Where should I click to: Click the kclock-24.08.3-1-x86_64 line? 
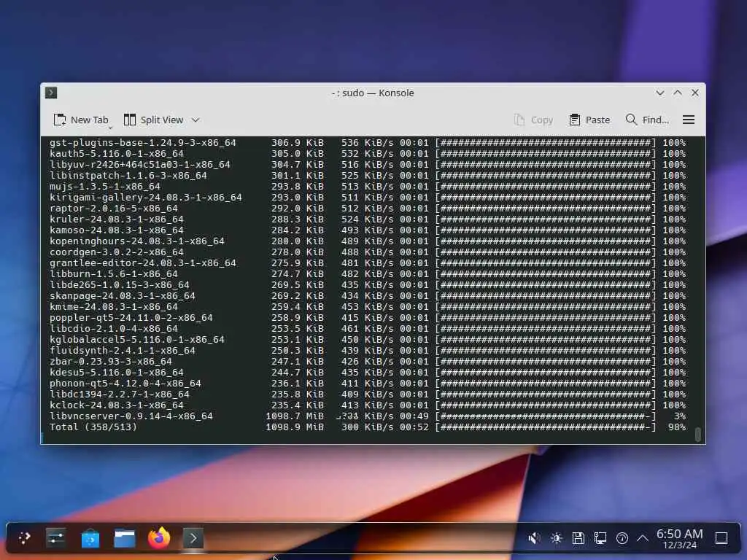pyautogui.click(x=368, y=405)
